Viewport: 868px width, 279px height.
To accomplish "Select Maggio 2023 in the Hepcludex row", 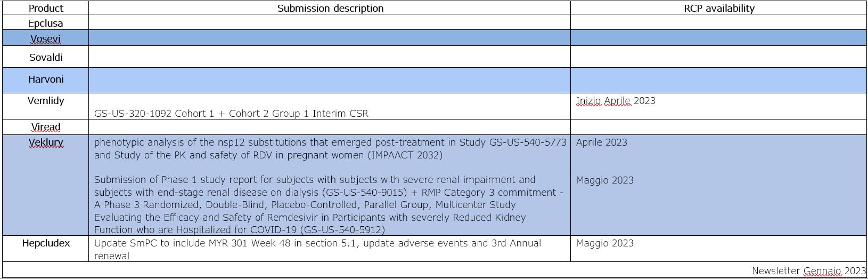I will 605,243.
